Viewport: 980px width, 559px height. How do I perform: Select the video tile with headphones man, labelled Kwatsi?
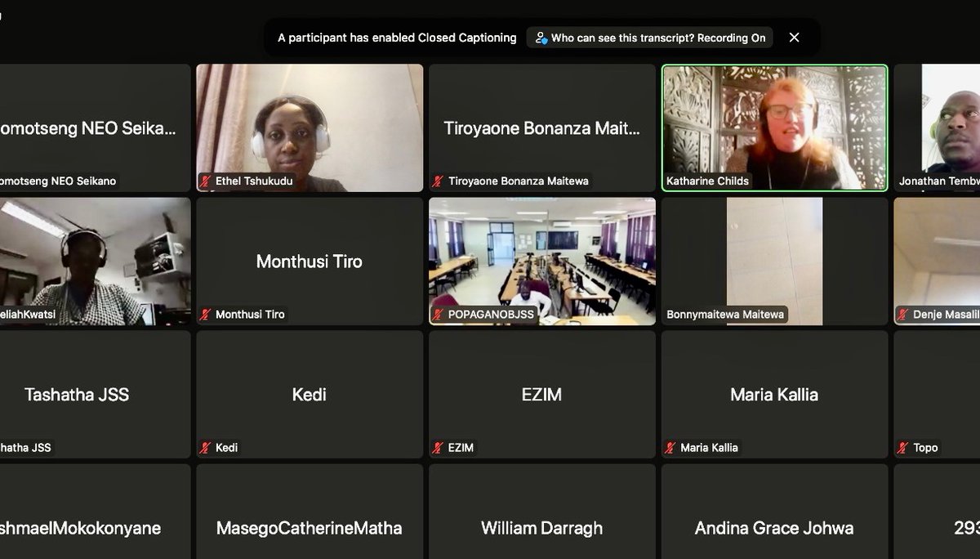[96, 262]
